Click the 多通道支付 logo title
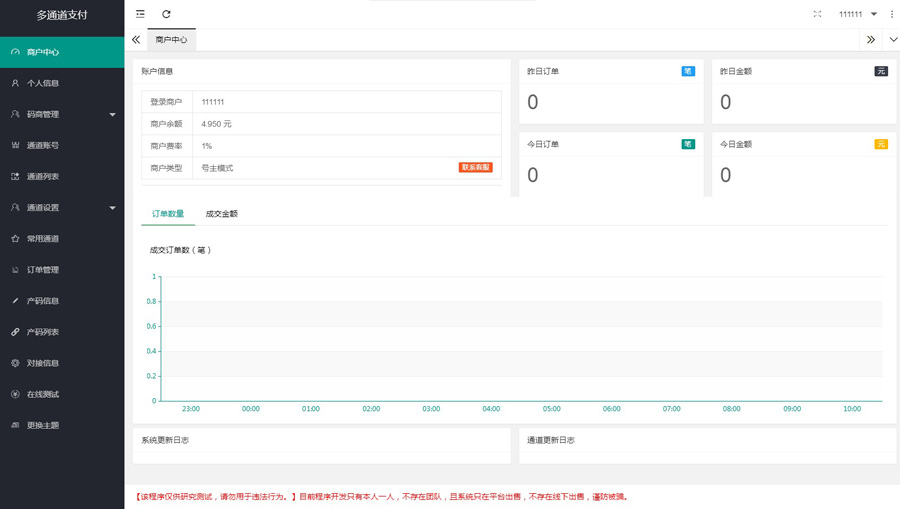 (62, 15)
